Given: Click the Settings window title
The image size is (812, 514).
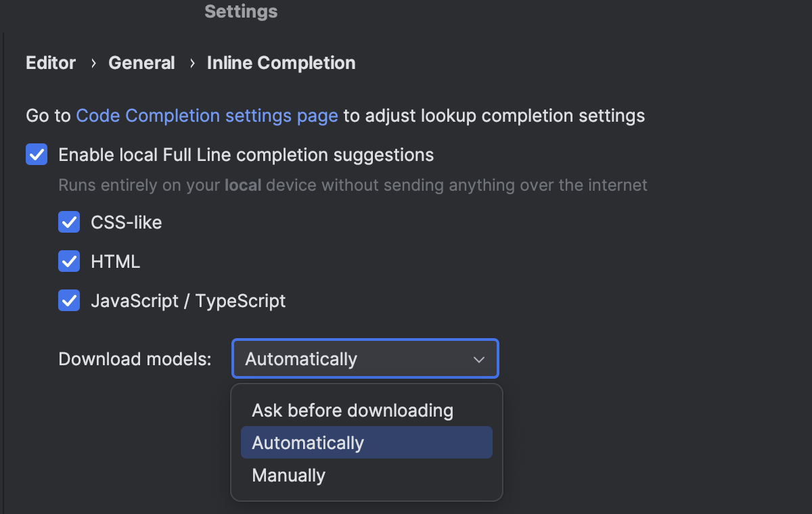Looking at the screenshot, I should point(240,11).
